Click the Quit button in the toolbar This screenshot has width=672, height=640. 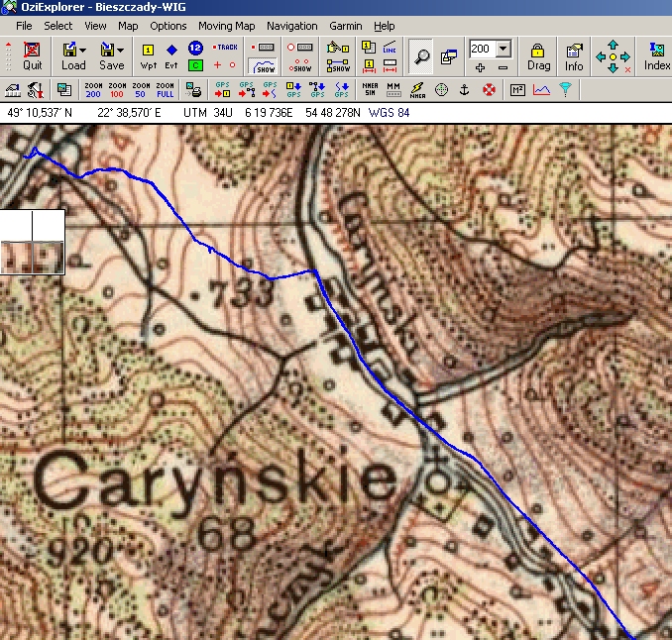click(x=33, y=55)
